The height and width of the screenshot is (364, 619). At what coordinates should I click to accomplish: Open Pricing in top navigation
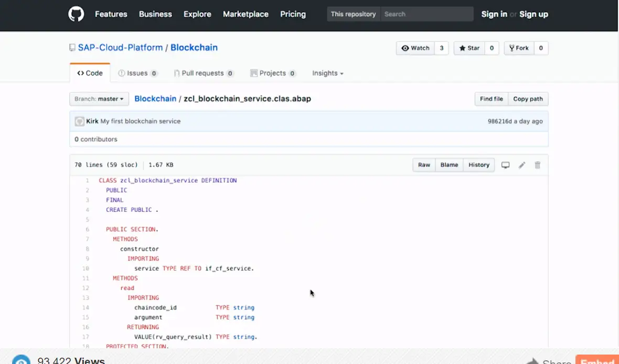click(293, 14)
